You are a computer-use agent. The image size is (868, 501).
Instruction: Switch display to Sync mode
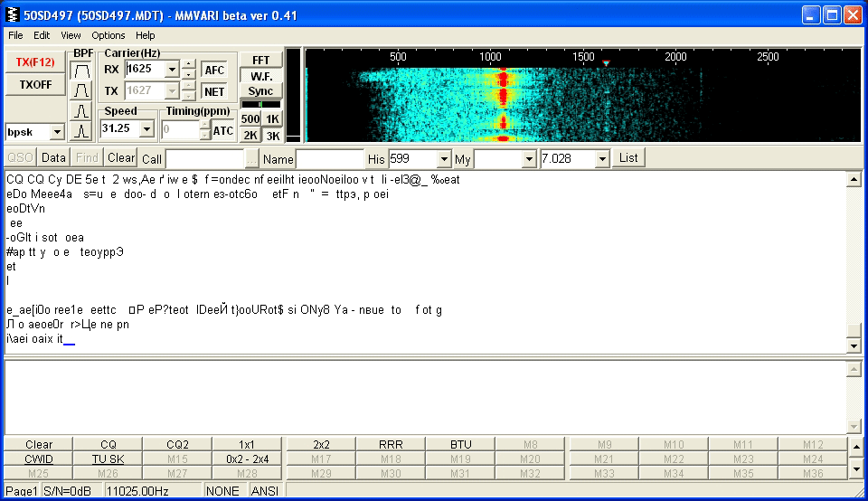(x=260, y=91)
